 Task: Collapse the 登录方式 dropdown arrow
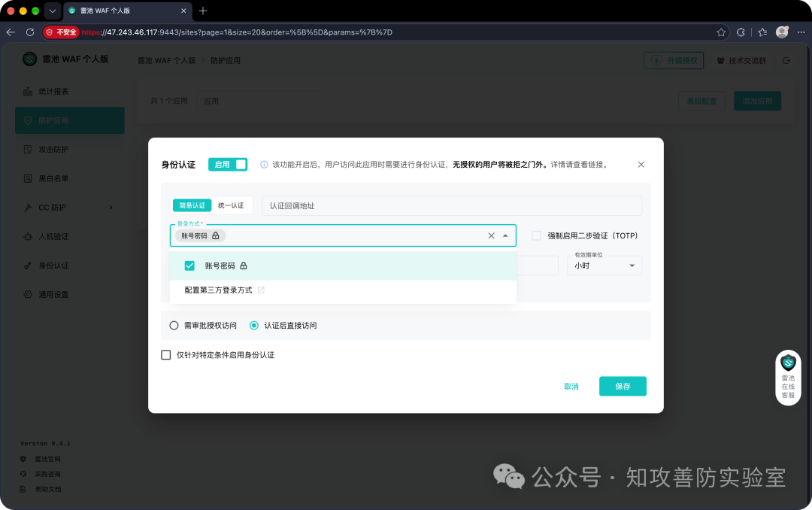click(505, 236)
